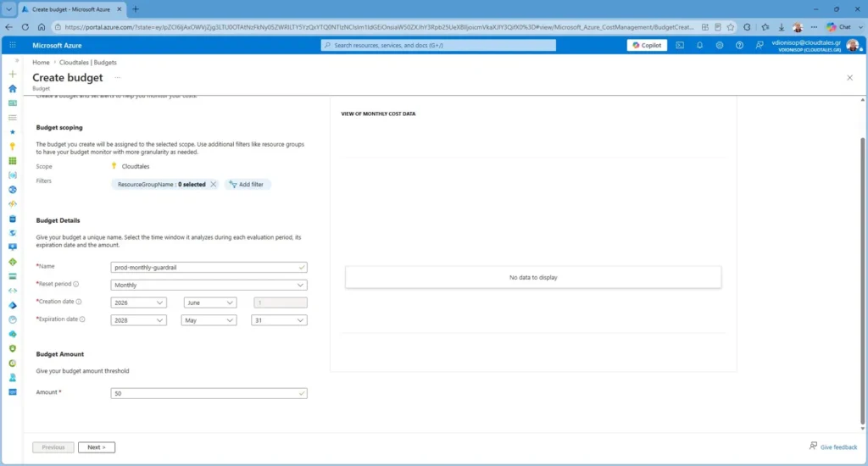Open Cloud Shell from the top bar
This screenshot has width=868, height=466.
point(680,46)
